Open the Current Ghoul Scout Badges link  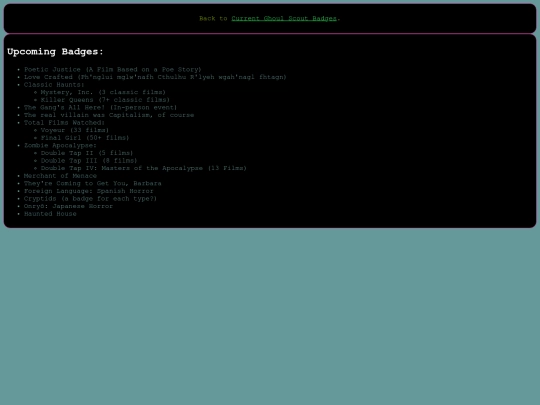tap(284, 18)
